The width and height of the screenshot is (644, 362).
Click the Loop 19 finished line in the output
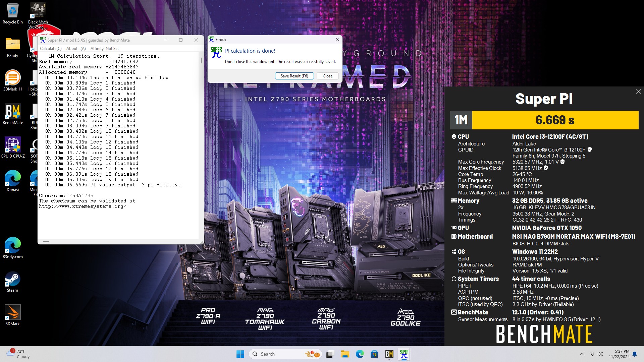point(92,179)
